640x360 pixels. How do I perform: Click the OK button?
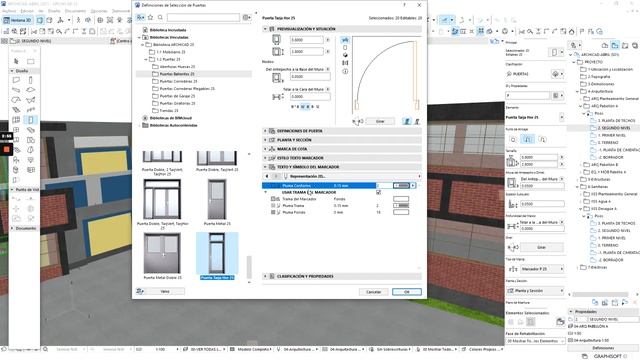[407, 292]
